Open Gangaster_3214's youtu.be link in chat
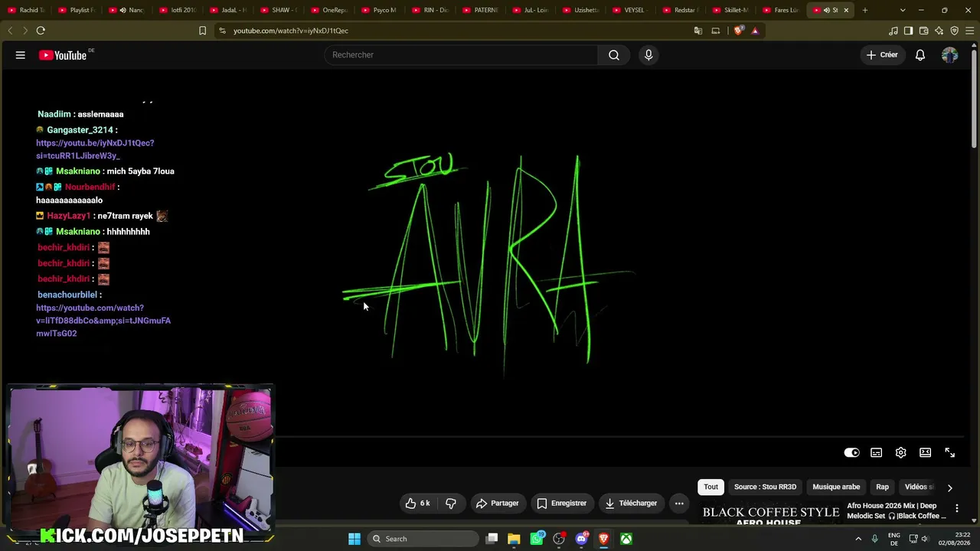Image resolution: width=980 pixels, height=551 pixels. (x=95, y=149)
